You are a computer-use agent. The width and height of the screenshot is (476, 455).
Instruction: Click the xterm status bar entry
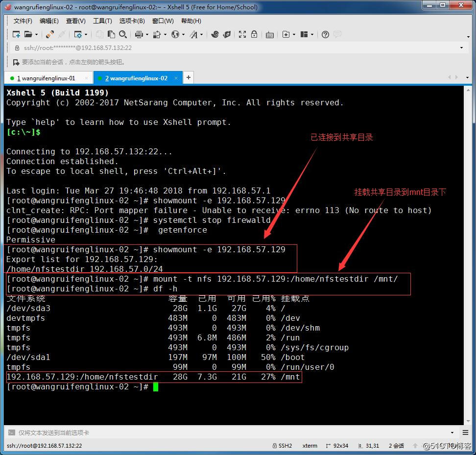[x=309, y=446]
